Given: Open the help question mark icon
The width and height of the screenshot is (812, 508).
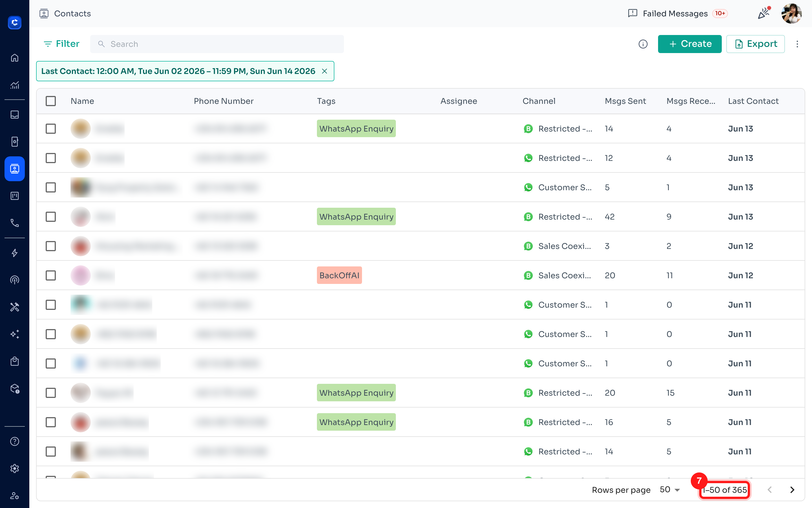Looking at the screenshot, I should [14, 441].
